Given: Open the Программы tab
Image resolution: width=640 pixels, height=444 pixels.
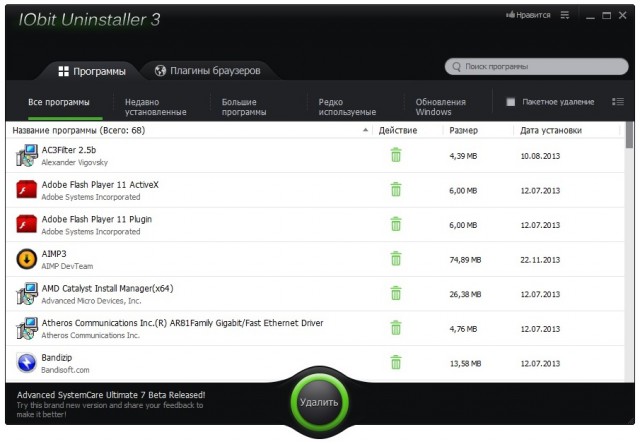Looking at the screenshot, I should point(92,71).
